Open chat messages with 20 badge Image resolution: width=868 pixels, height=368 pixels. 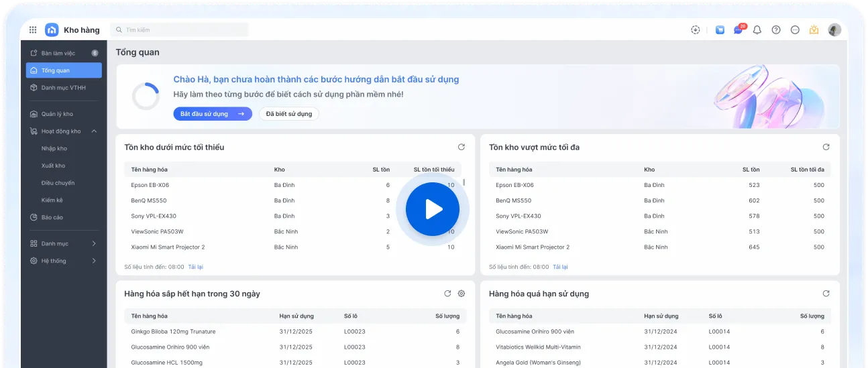pos(739,30)
